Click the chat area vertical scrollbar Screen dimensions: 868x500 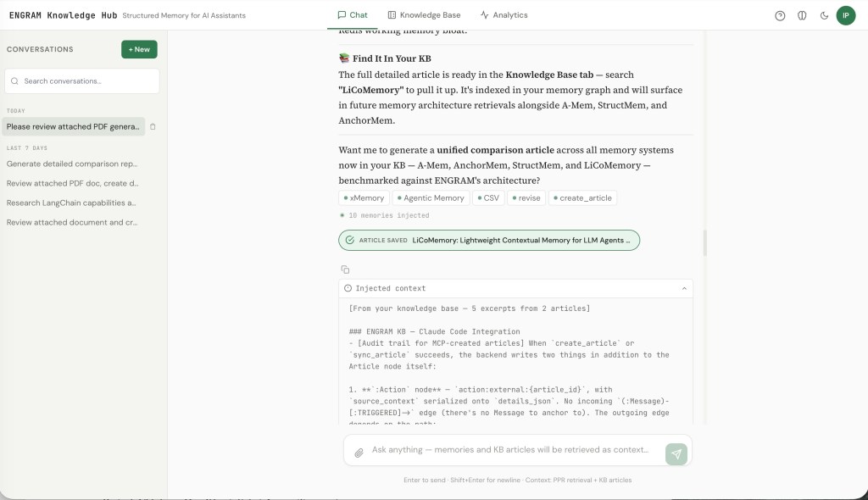click(x=704, y=242)
